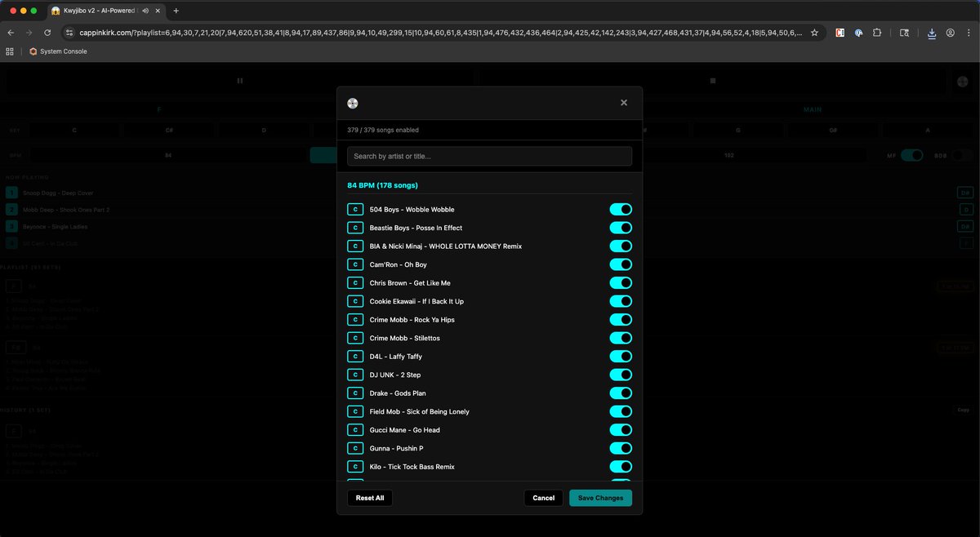Reload the page in the browser toolbar
980x537 pixels.
(x=47, y=33)
